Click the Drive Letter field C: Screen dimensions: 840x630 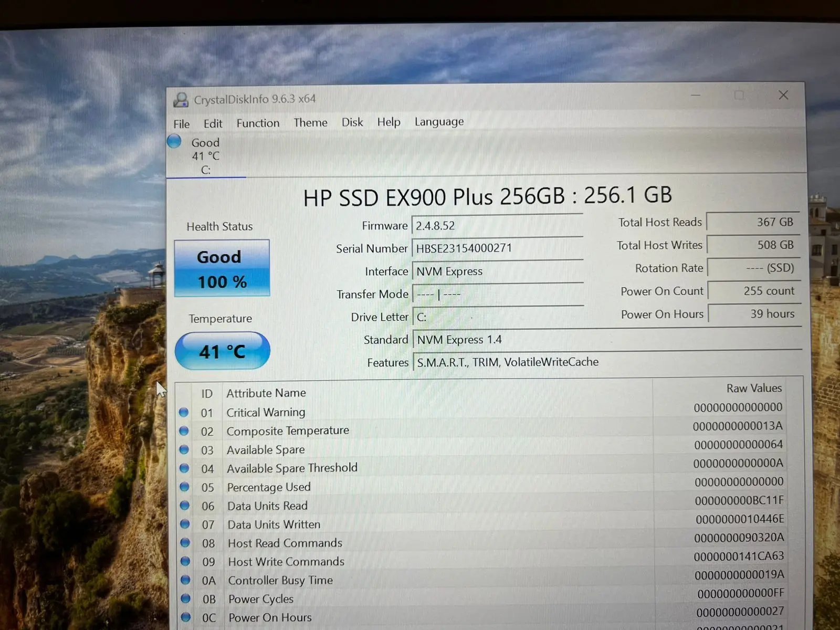(498, 317)
